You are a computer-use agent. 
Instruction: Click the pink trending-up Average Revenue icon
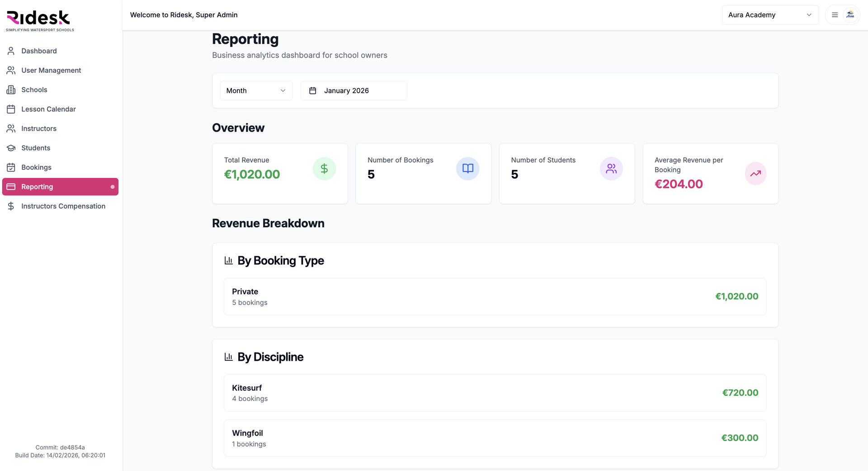click(755, 174)
